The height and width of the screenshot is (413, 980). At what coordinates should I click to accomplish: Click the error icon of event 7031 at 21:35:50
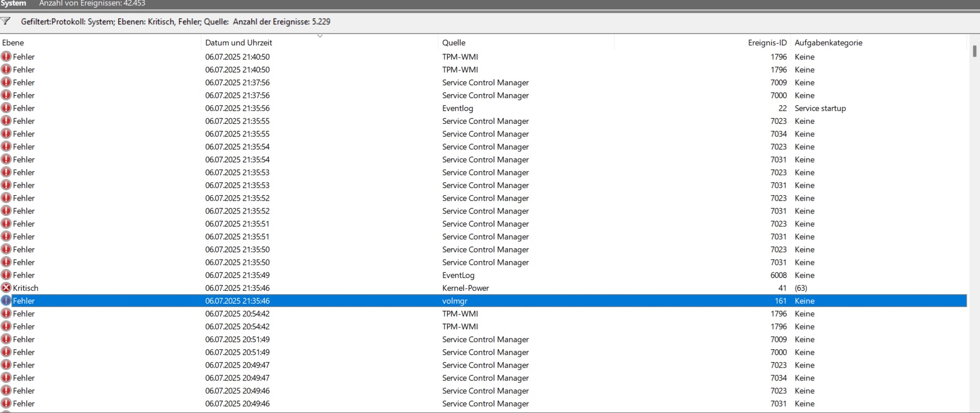pos(6,262)
